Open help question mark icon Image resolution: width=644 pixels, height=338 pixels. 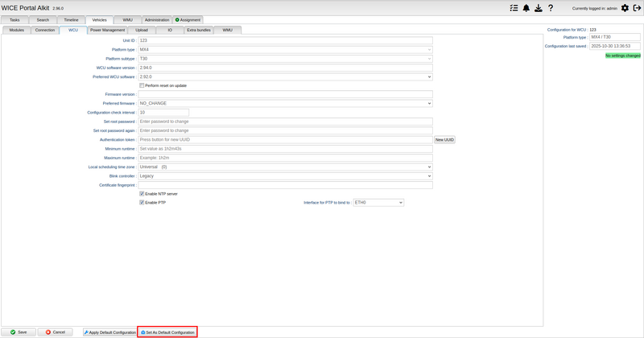coord(551,8)
